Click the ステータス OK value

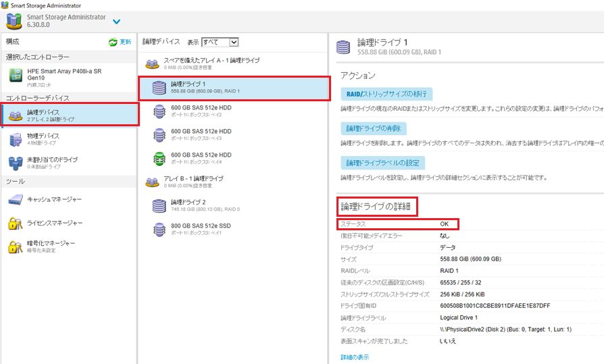[x=445, y=224]
